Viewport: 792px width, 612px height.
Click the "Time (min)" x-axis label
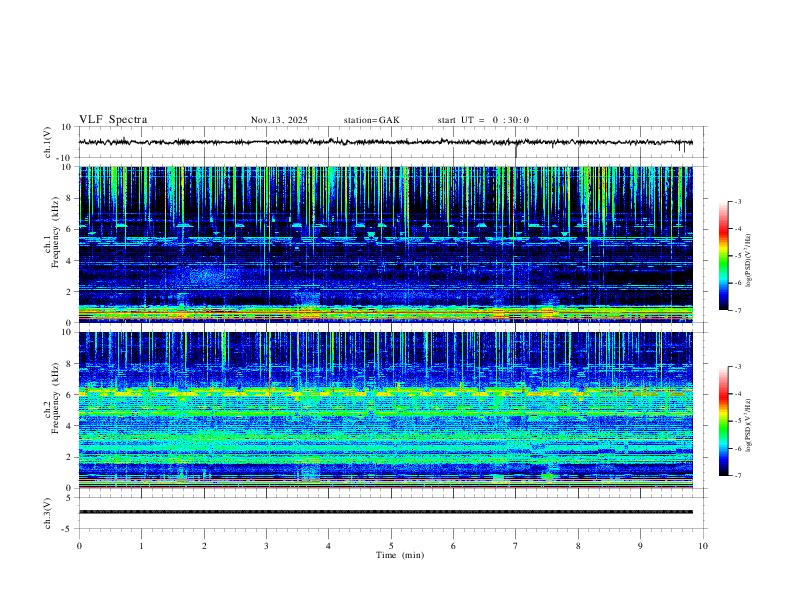400,555
